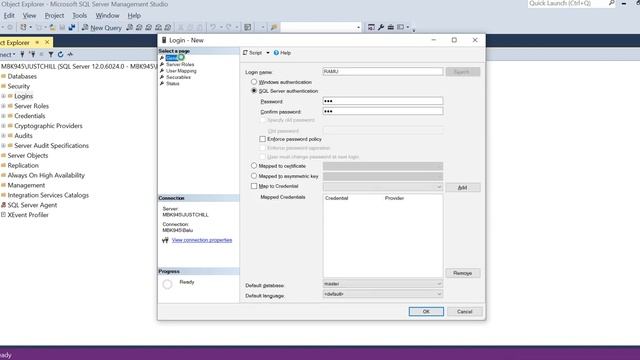The height and width of the screenshot is (360, 640).
Task: Select Windows authentication radio button
Action: pos(254,82)
